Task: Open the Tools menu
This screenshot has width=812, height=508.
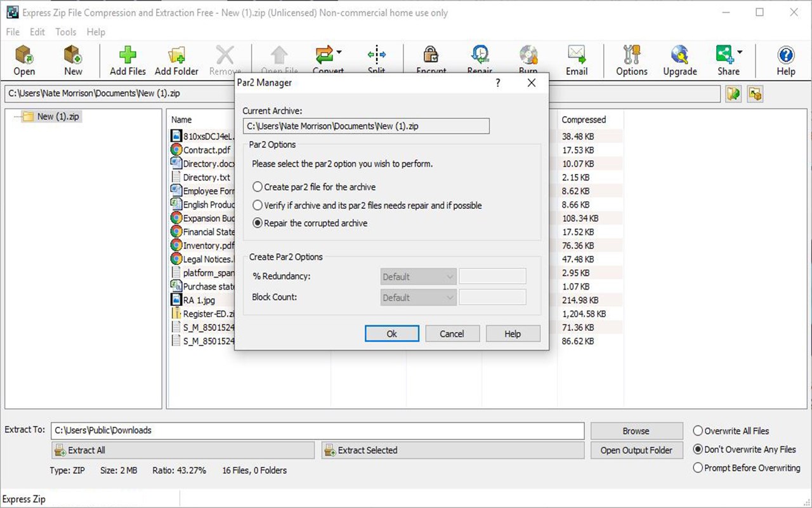Action: pos(65,32)
